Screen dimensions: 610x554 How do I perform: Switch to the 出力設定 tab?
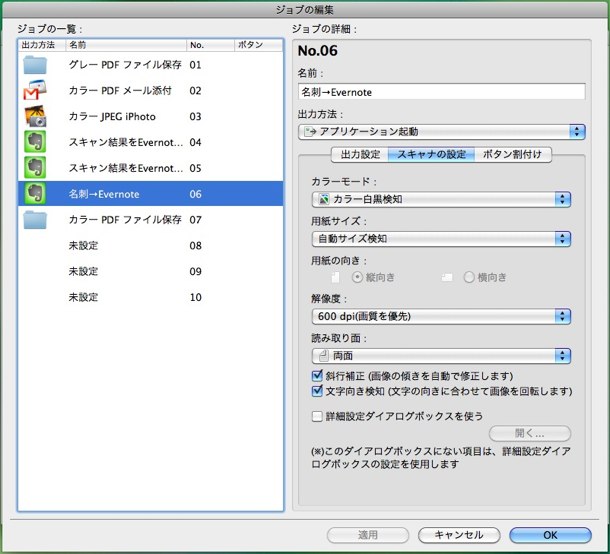coord(360,154)
